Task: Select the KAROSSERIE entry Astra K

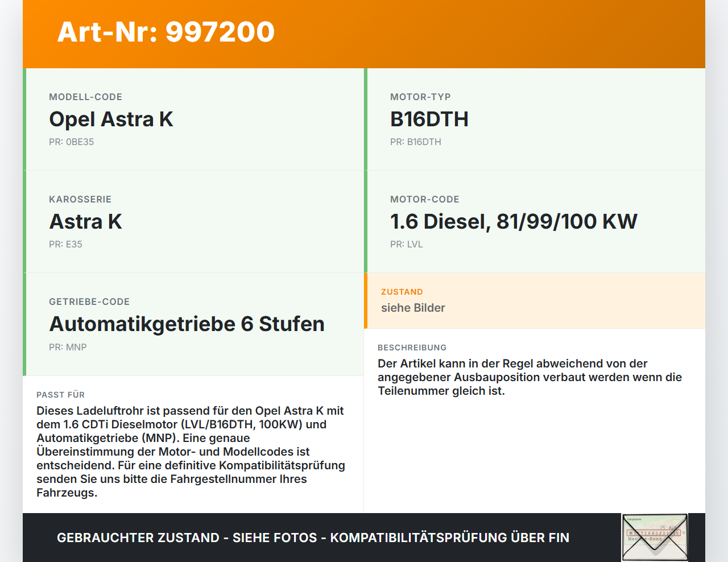Action: coord(193,221)
